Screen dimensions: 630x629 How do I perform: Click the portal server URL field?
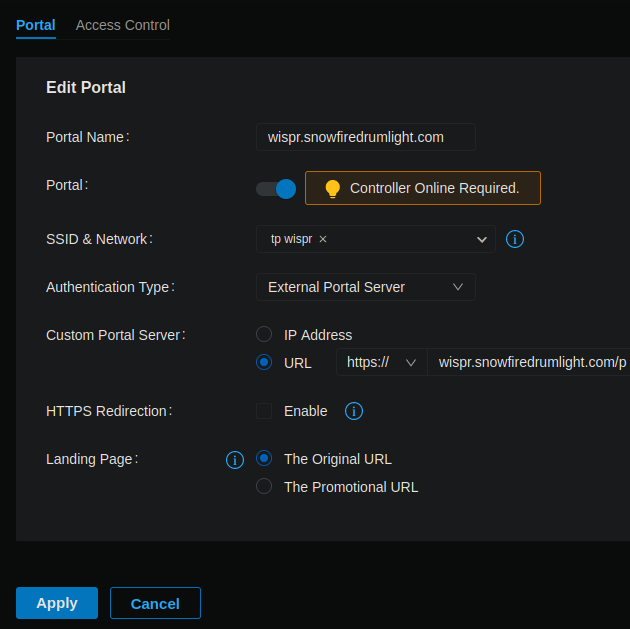pos(529,362)
